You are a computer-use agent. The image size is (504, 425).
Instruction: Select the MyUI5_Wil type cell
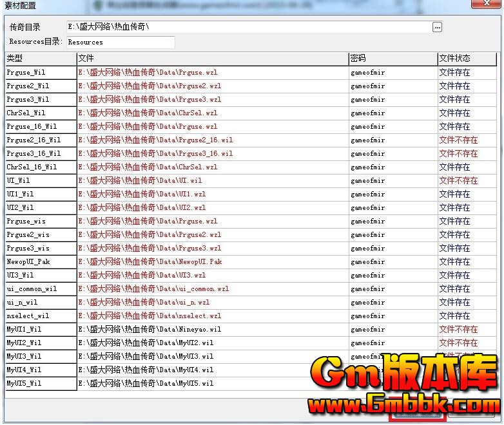click(41, 384)
